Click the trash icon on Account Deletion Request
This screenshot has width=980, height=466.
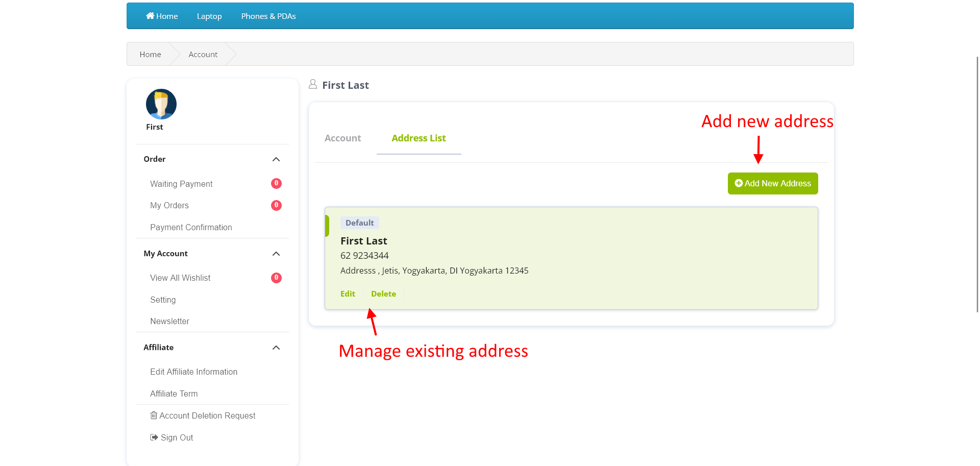tap(154, 415)
